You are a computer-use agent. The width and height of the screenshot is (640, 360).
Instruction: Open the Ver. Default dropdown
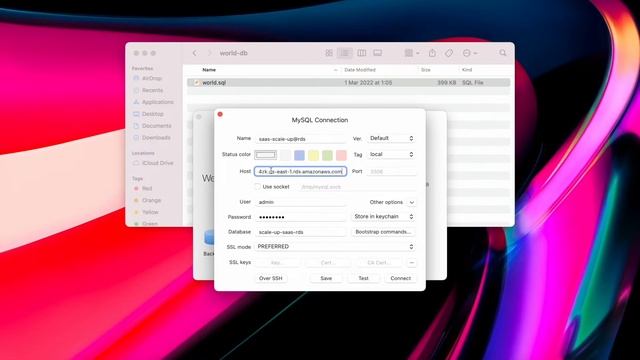coord(391,138)
